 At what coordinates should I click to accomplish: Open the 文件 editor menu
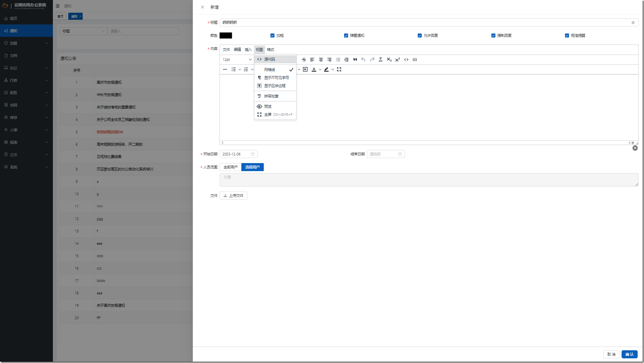click(x=226, y=50)
